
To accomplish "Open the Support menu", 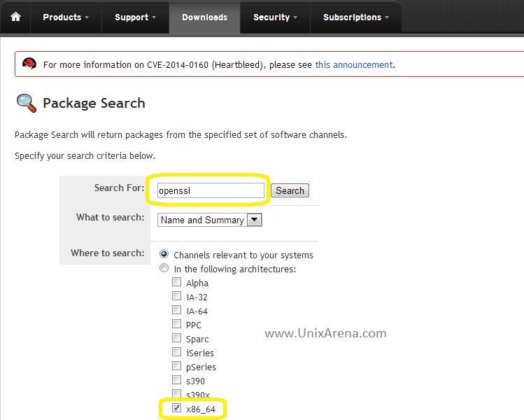I will pyautogui.click(x=135, y=17).
